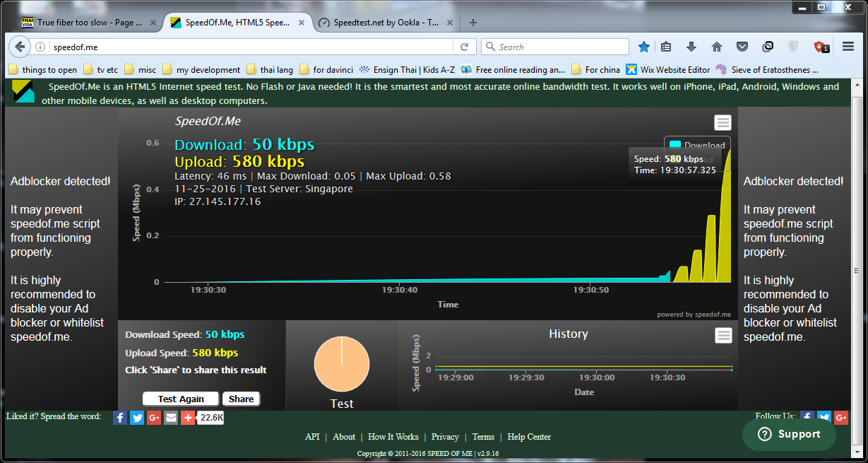Follow on Google Plus in the Follow Us area
Viewport: 868px width, 463px height.
pyautogui.click(x=840, y=418)
